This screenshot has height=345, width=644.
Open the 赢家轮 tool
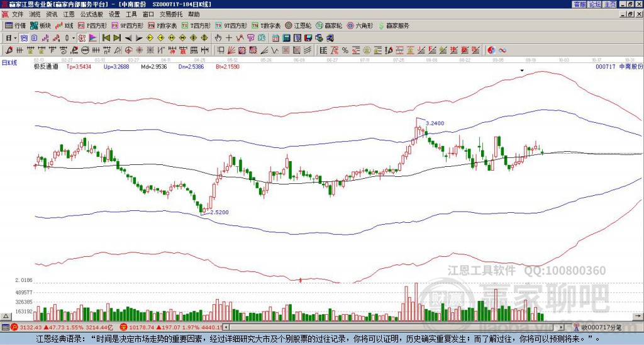click(329, 25)
